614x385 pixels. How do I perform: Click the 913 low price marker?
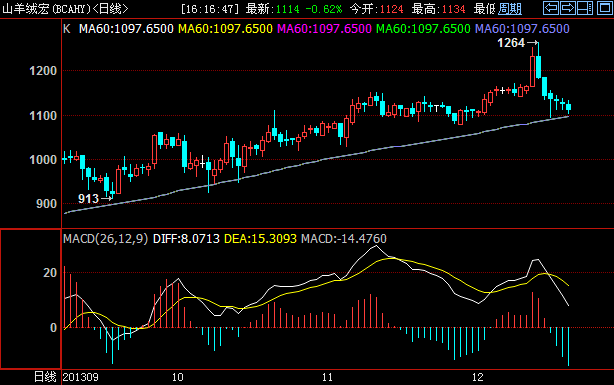pyautogui.click(x=88, y=199)
